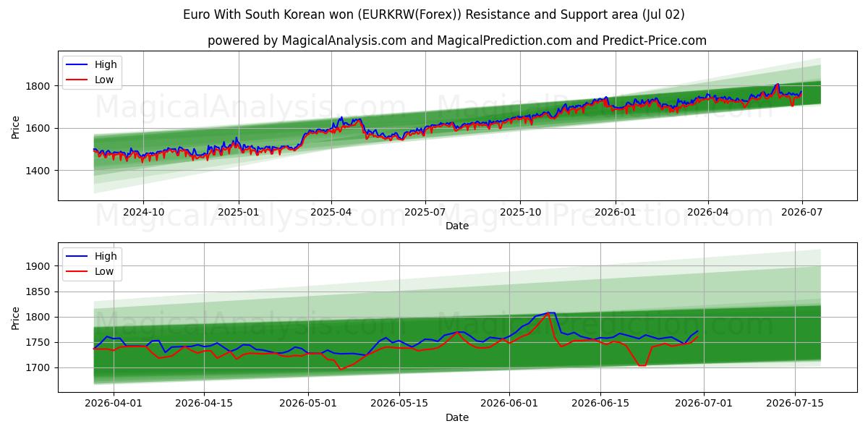This screenshot has width=868, height=434.
Task: Click the 2026-01 tick label
Action: (616, 212)
